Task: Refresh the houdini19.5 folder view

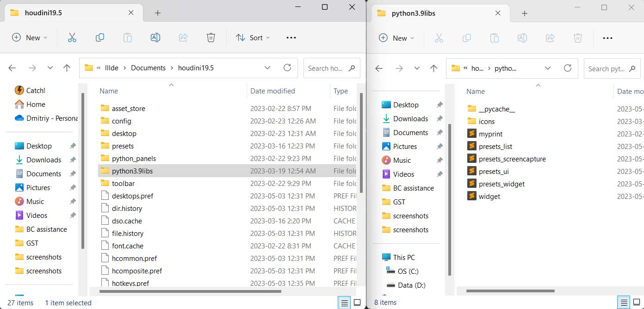Action: [x=287, y=68]
